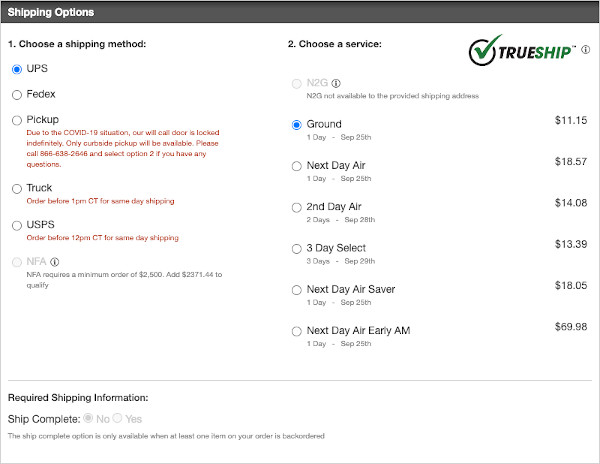Click the $69.98 price
The height and width of the screenshot is (464, 600).
(x=571, y=327)
